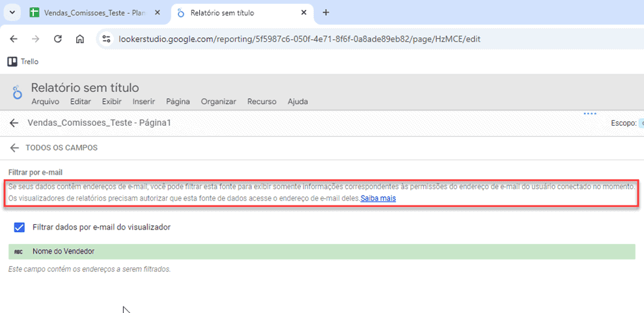This screenshot has width=644, height=313.
Task: Click the Trello bookmark icon
Action: (12, 61)
